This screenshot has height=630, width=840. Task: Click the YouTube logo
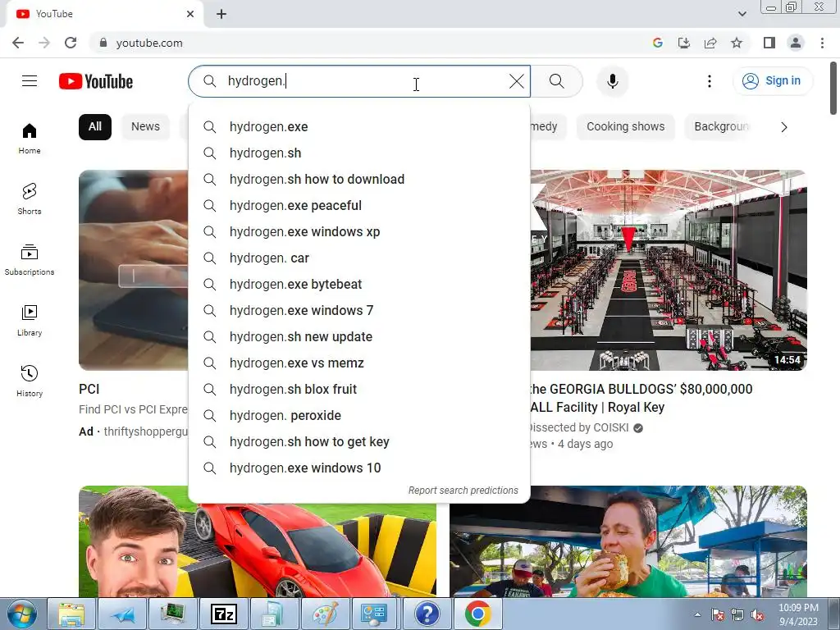tap(96, 81)
